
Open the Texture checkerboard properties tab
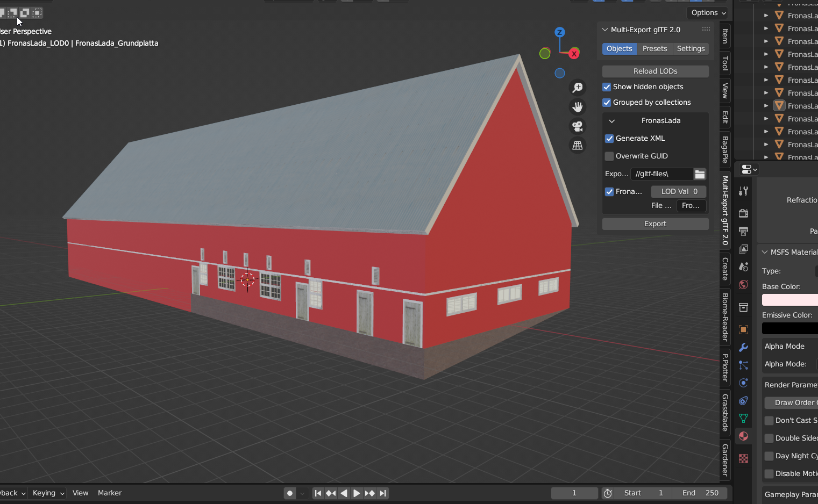click(744, 458)
